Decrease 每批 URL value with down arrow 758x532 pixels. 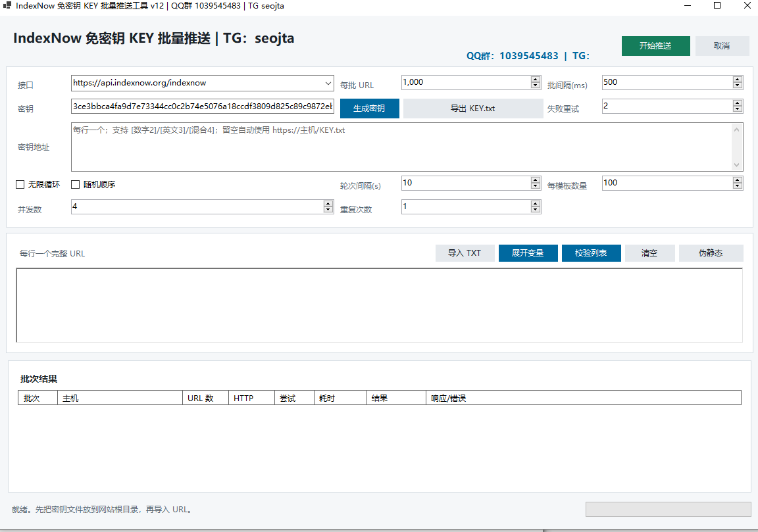click(x=535, y=85)
